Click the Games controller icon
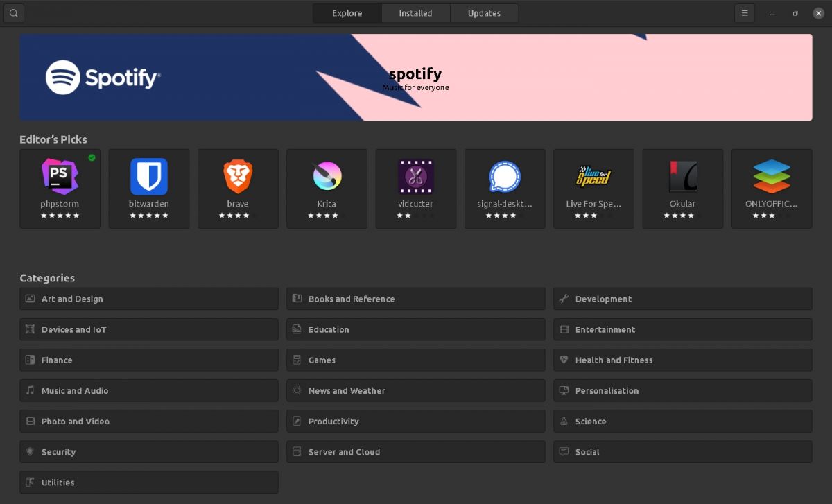Image resolution: width=832 pixels, height=504 pixels. pyautogui.click(x=297, y=360)
